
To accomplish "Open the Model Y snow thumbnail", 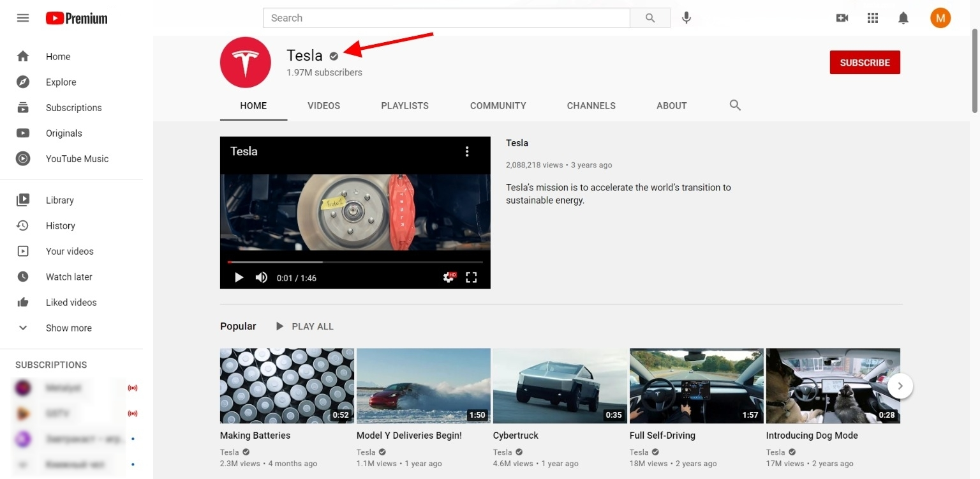I will 424,386.
